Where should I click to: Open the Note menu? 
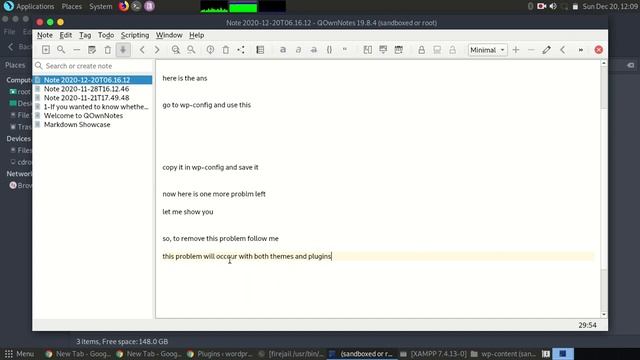[x=45, y=35]
